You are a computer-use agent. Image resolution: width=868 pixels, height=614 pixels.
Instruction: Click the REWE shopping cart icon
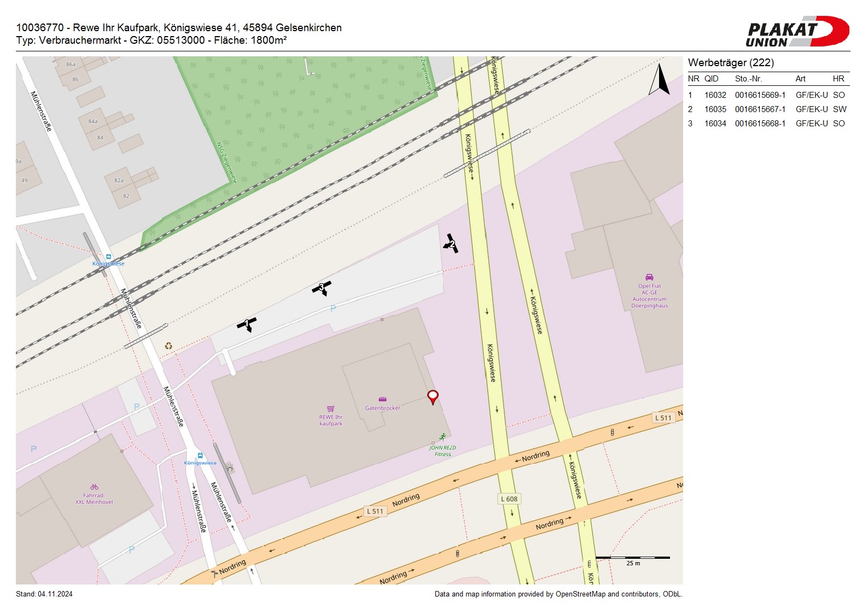[330, 409]
